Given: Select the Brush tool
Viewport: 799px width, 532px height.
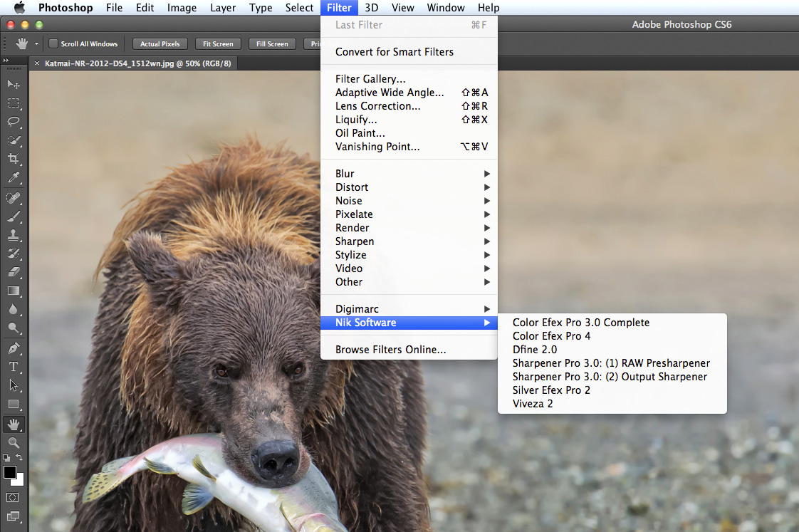Looking at the screenshot, I should (x=14, y=217).
